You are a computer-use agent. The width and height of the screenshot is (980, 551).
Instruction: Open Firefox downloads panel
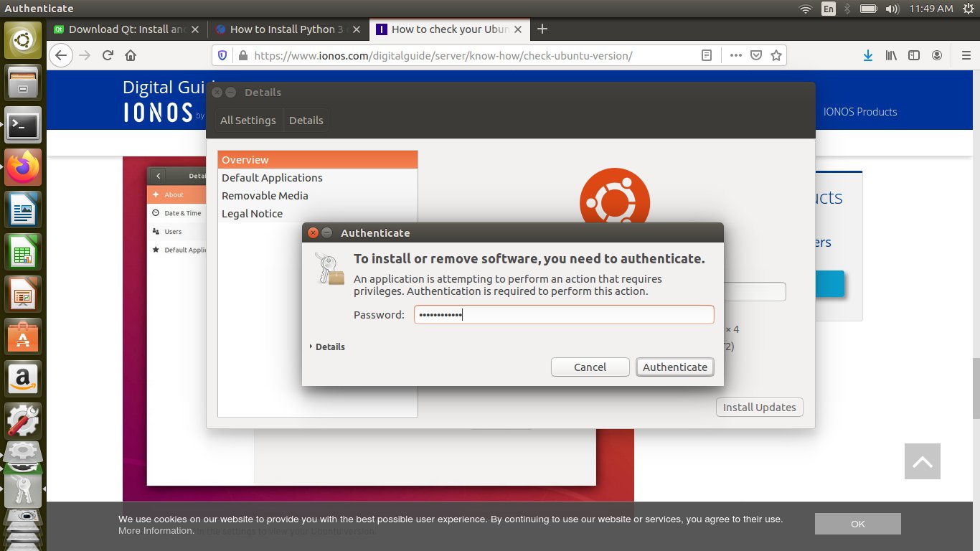pyautogui.click(x=868, y=55)
